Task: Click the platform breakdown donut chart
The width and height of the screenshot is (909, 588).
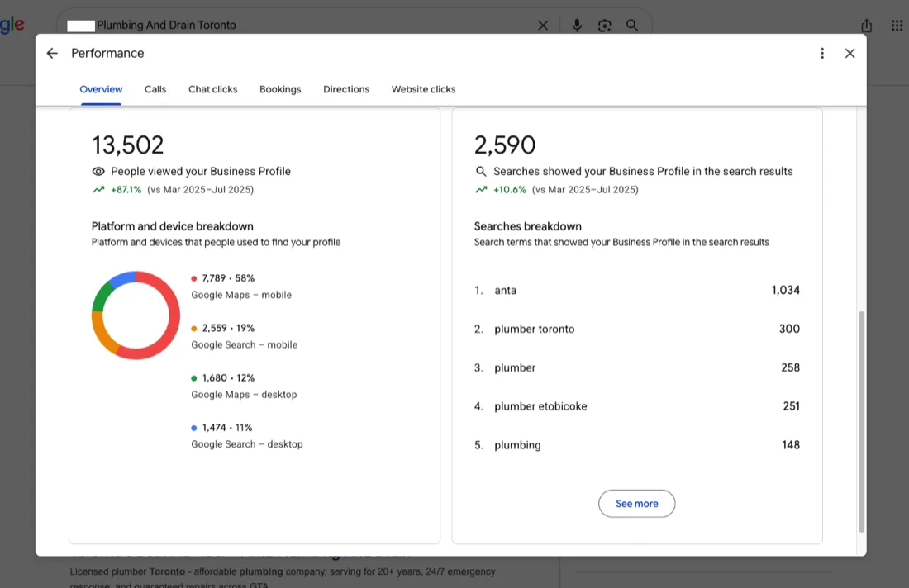Action: coord(136,315)
